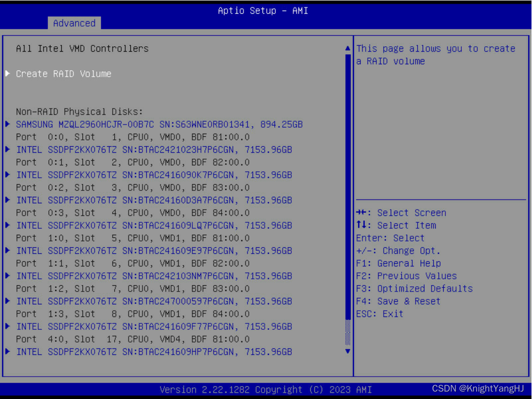This screenshot has height=399, width=532.
Task: Select the SAMSUNG MZQL2960HCJR-00B7C disk entry
Action: pos(159,124)
